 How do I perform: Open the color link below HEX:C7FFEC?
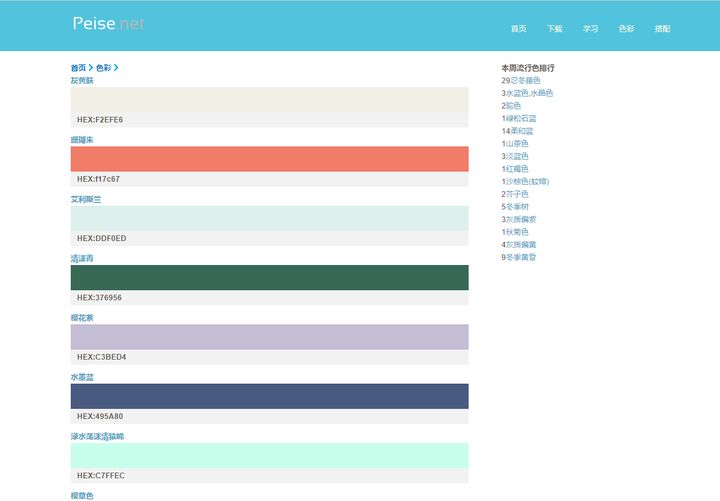click(82, 495)
